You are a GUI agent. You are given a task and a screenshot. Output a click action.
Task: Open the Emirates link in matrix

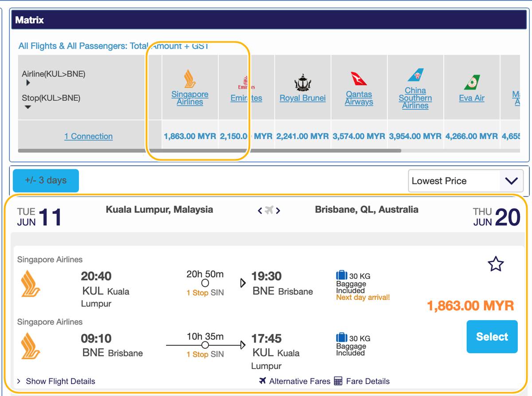click(246, 98)
